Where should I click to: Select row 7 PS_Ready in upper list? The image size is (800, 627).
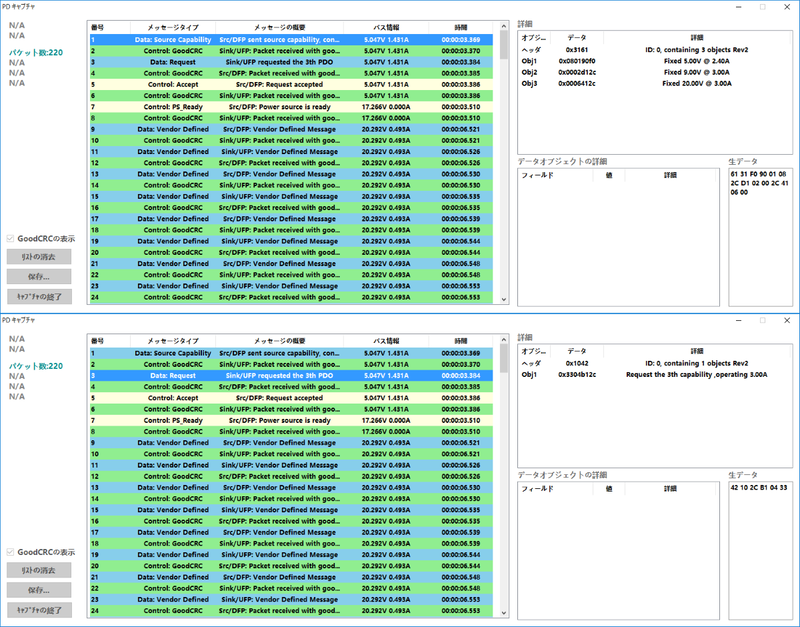291,107
